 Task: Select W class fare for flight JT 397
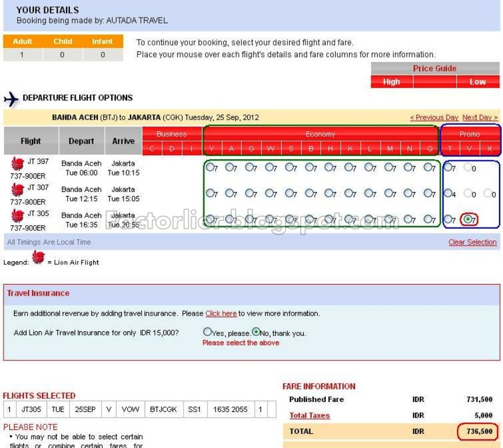[269, 167]
